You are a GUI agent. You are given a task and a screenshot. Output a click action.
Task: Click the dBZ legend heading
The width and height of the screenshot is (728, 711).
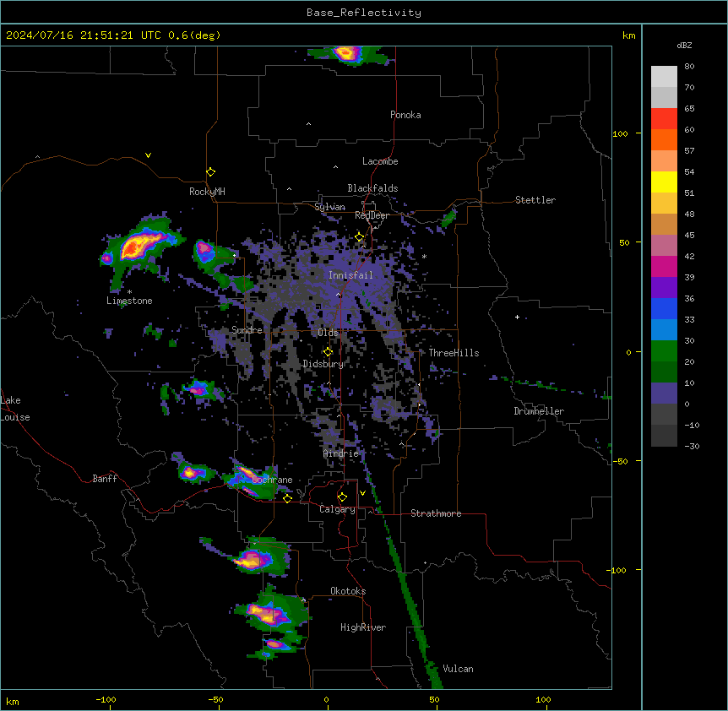(684, 45)
